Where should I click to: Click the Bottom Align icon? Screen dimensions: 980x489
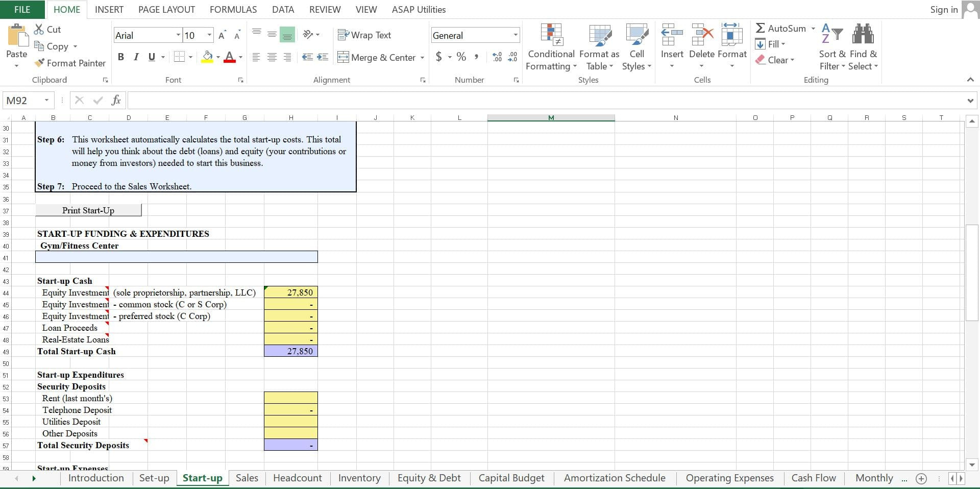click(x=287, y=34)
